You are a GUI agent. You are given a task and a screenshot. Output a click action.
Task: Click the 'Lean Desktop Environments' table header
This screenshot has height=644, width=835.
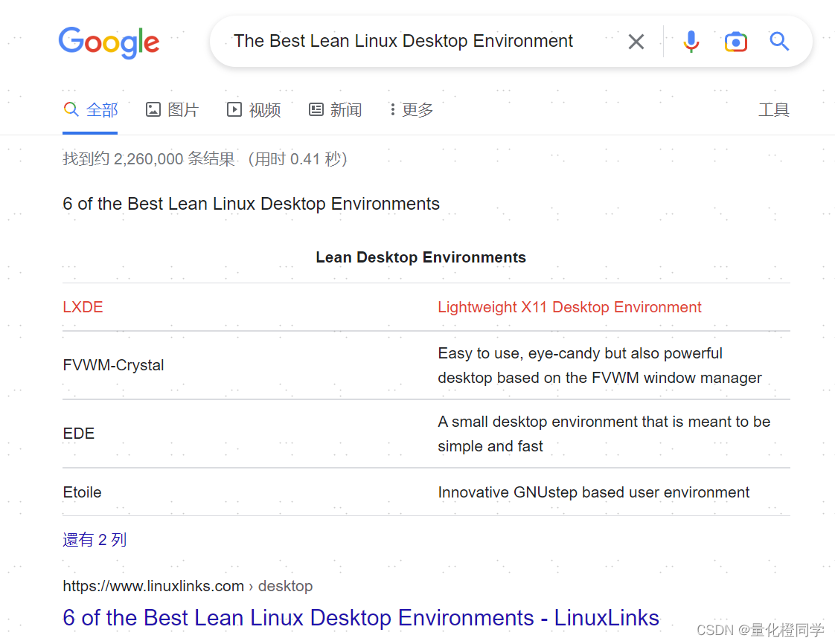420,257
